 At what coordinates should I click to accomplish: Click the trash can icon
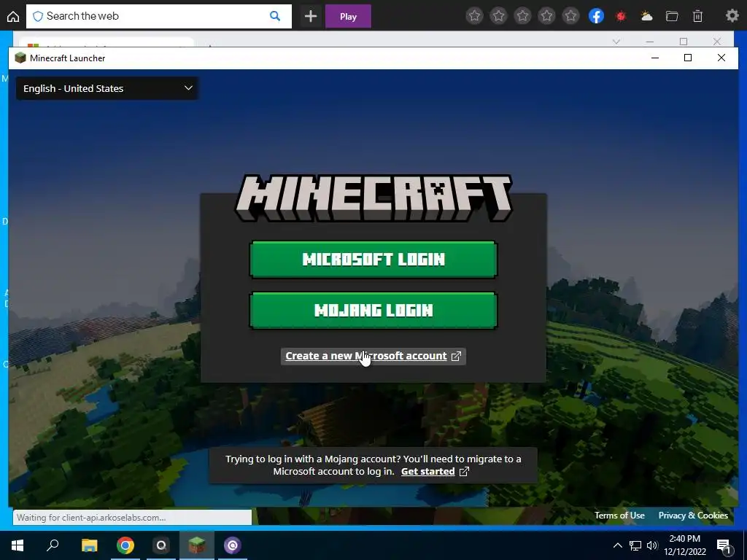point(697,16)
